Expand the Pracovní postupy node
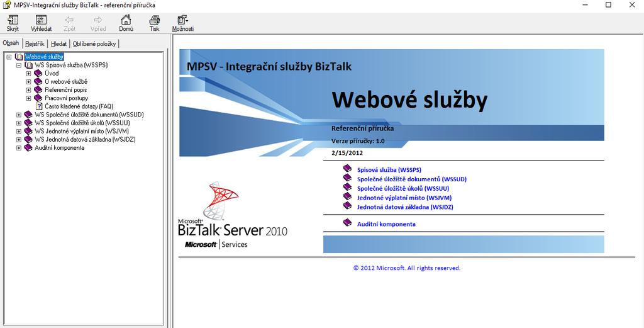This screenshot has width=644, height=328. pyautogui.click(x=28, y=98)
